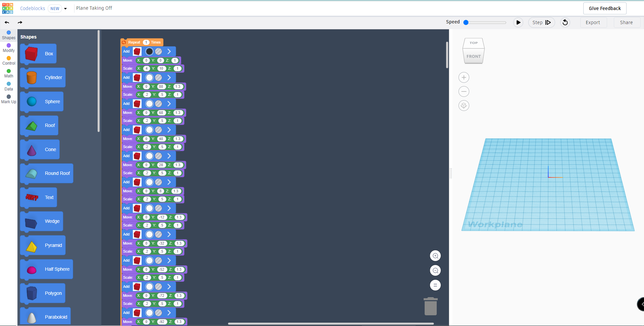Open the Shapes category in the sidebar

coord(8,35)
